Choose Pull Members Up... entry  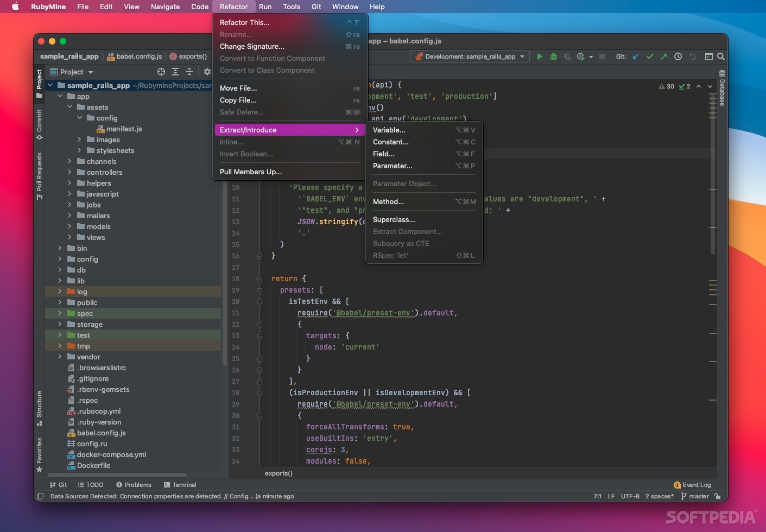coord(290,172)
